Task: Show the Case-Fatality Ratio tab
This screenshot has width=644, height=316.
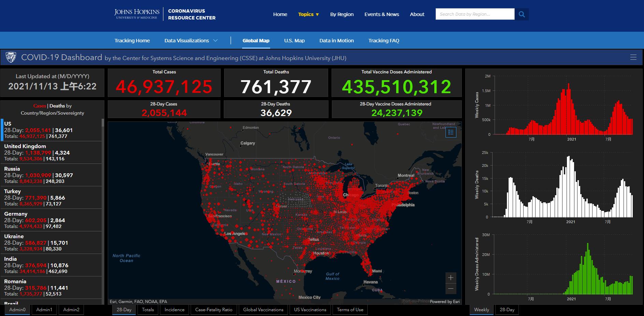Action: click(x=214, y=310)
